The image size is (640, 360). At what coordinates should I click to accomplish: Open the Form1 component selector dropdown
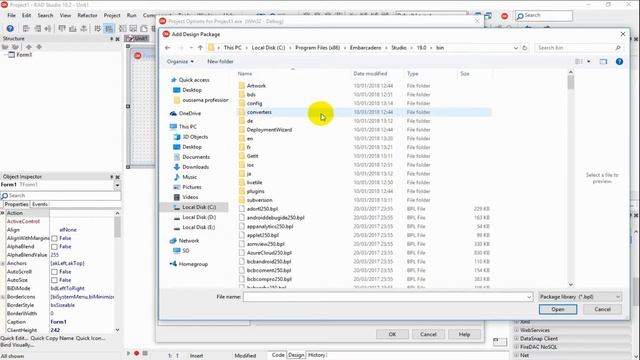click(117, 185)
